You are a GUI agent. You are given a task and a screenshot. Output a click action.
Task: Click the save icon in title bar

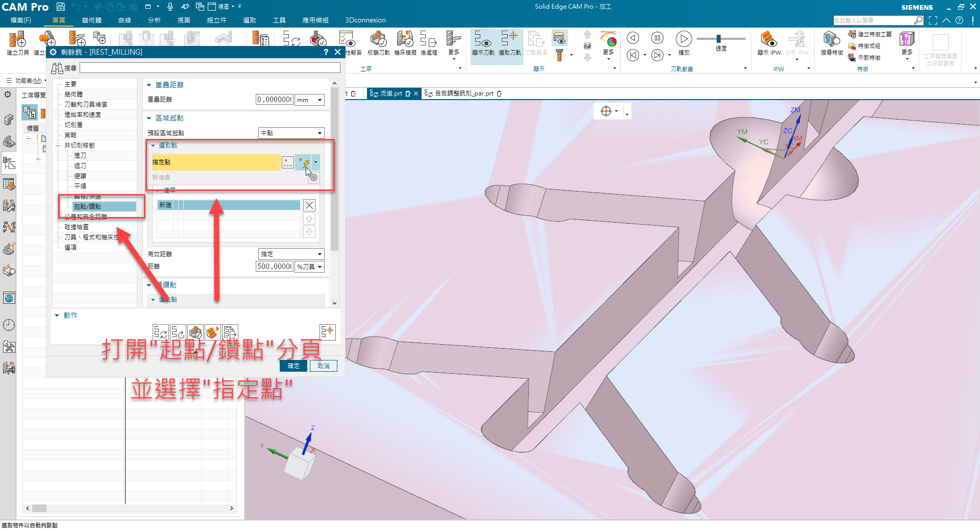point(61,7)
